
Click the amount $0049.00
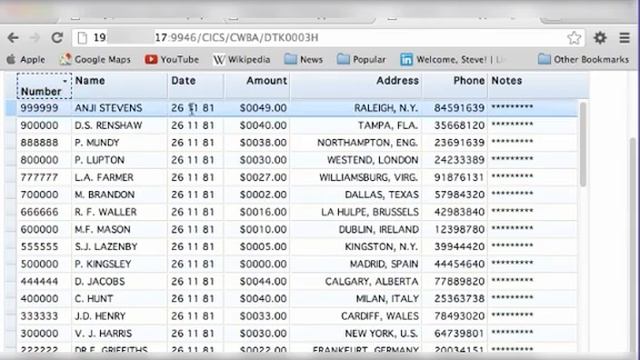click(263, 108)
